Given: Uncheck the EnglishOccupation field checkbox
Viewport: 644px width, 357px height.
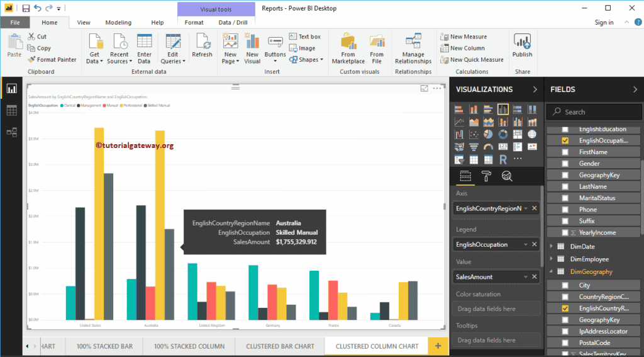Looking at the screenshot, I should [x=565, y=140].
